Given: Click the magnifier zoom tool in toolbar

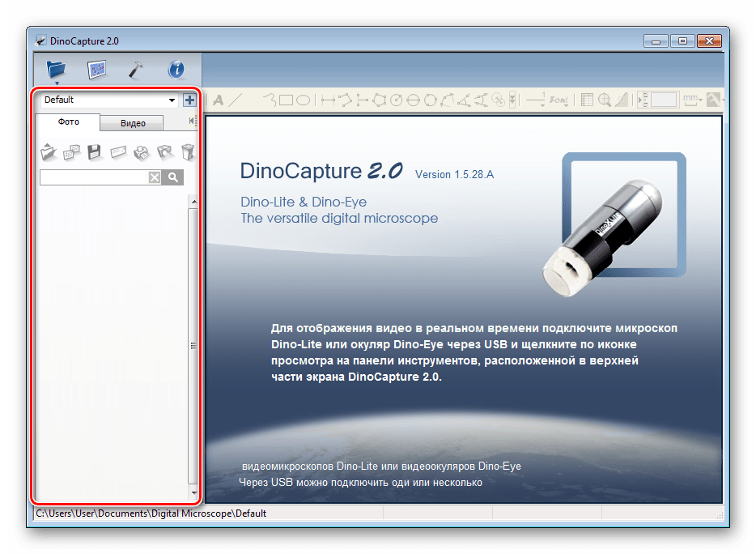Looking at the screenshot, I should click(x=604, y=100).
